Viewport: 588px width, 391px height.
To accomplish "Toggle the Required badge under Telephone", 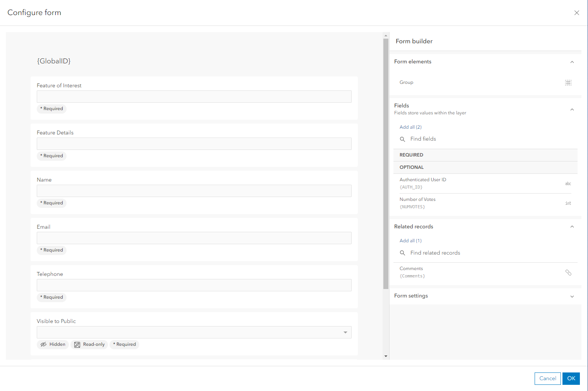I will coord(52,297).
